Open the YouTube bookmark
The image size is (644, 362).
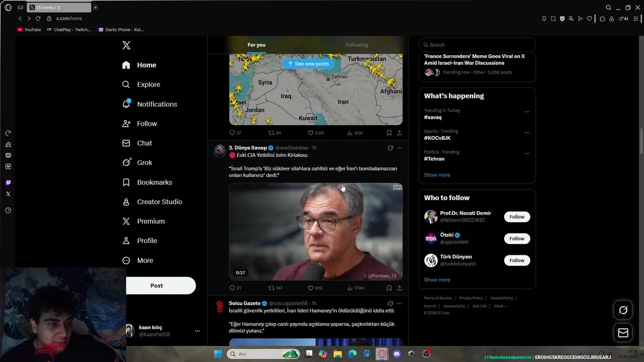(29, 30)
